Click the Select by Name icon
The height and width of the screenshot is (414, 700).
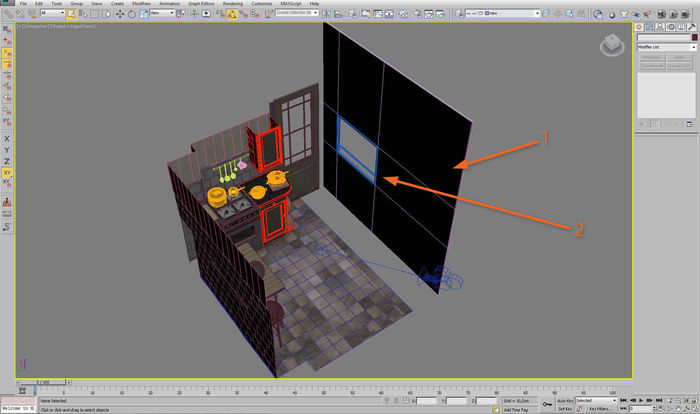pyautogui.click(x=83, y=14)
